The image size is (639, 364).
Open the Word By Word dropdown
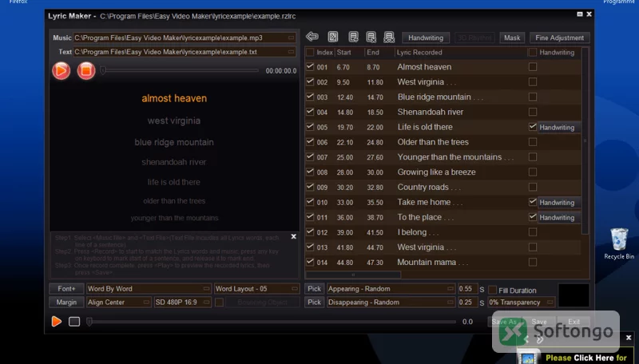pyautogui.click(x=149, y=289)
